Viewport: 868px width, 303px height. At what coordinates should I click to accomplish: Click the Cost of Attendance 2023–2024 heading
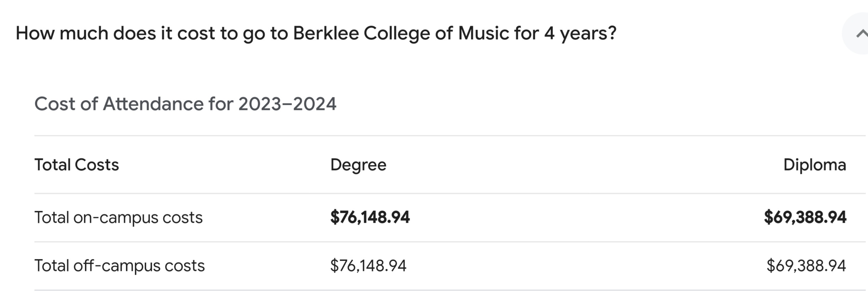pyautogui.click(x=185, y=104)
